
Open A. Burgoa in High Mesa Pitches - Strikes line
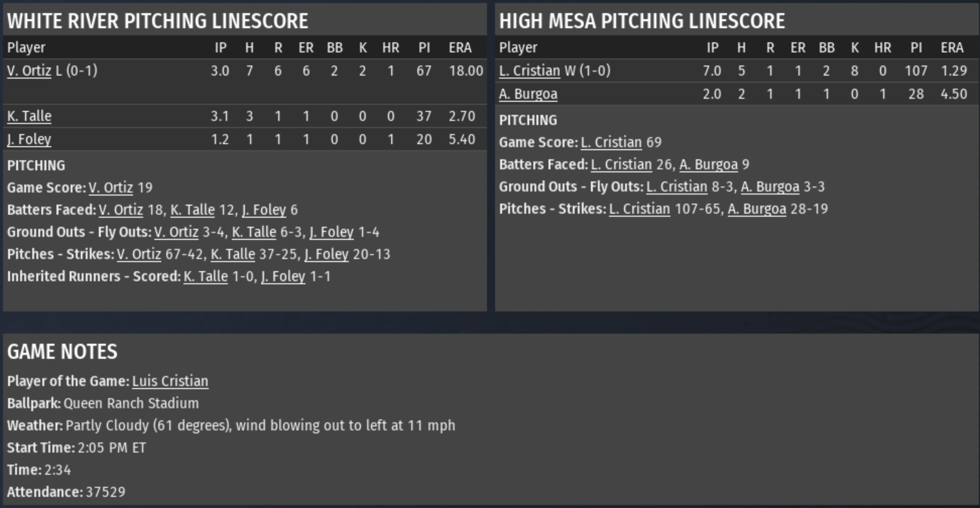pos(757,209)
